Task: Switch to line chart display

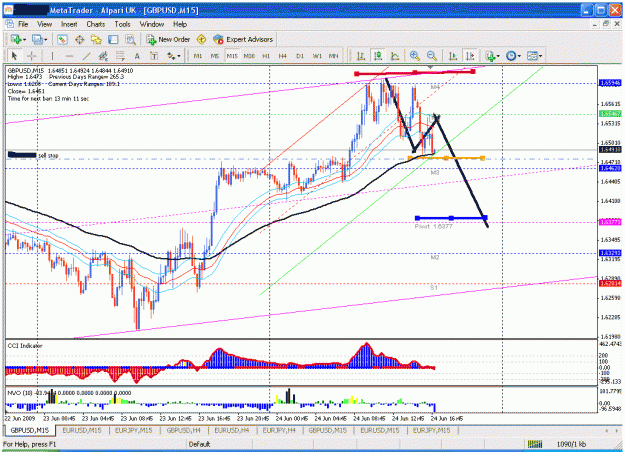Action: [395, 56]
